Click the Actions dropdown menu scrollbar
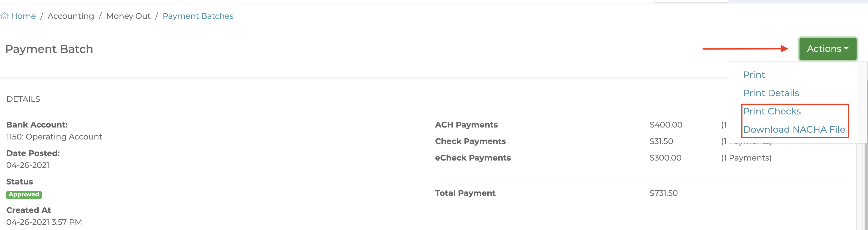The width and height of the screenshot is (868, 230). (863, 102)
